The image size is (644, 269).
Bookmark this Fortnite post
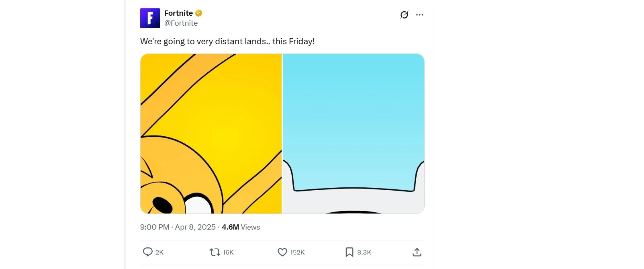350,252
